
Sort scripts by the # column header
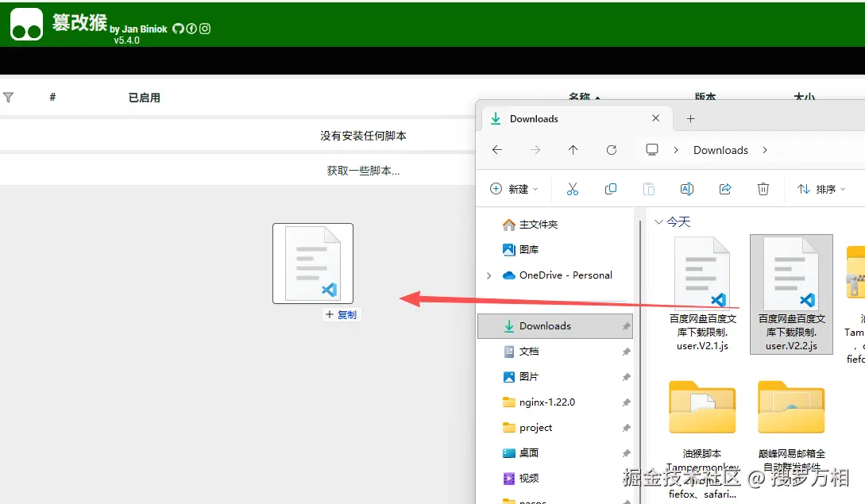(52, 97)
